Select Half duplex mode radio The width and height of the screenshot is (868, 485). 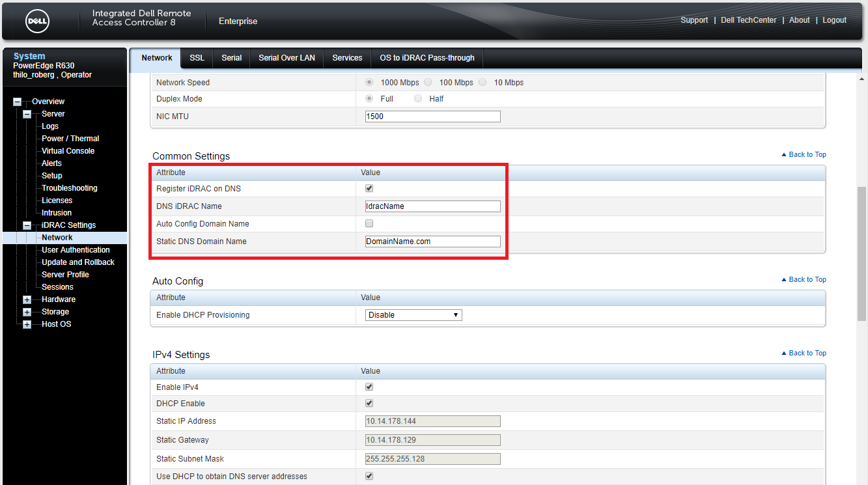pyautogui.click(x=418, y=99)
